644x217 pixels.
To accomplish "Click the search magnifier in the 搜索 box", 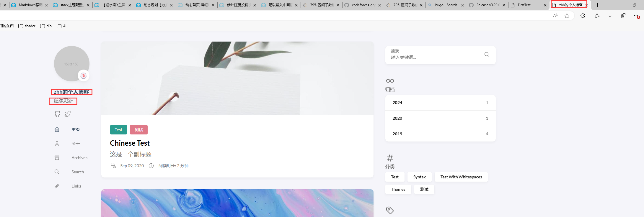I will [x=487, y=55].
